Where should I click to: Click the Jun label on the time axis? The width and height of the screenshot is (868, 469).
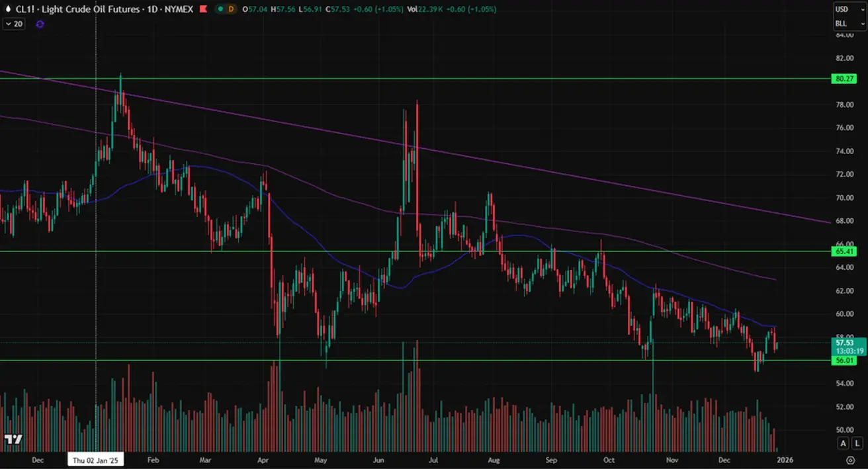(x=379, y=460)
